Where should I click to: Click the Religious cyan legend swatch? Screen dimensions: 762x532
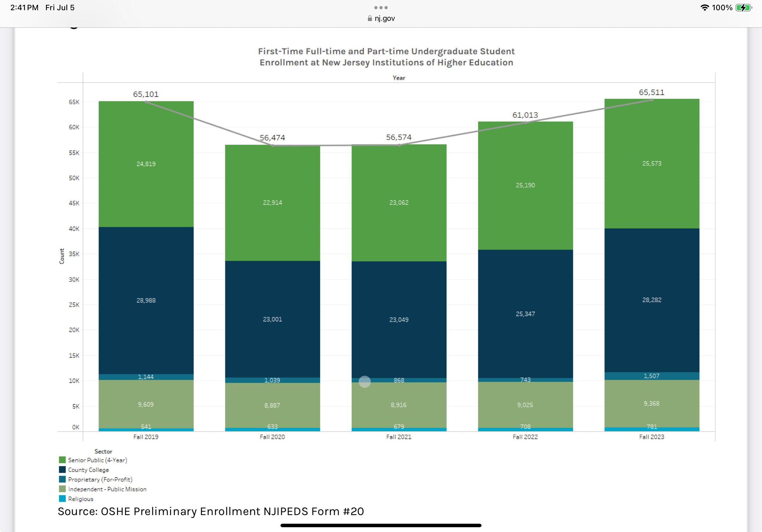(62, 499)
